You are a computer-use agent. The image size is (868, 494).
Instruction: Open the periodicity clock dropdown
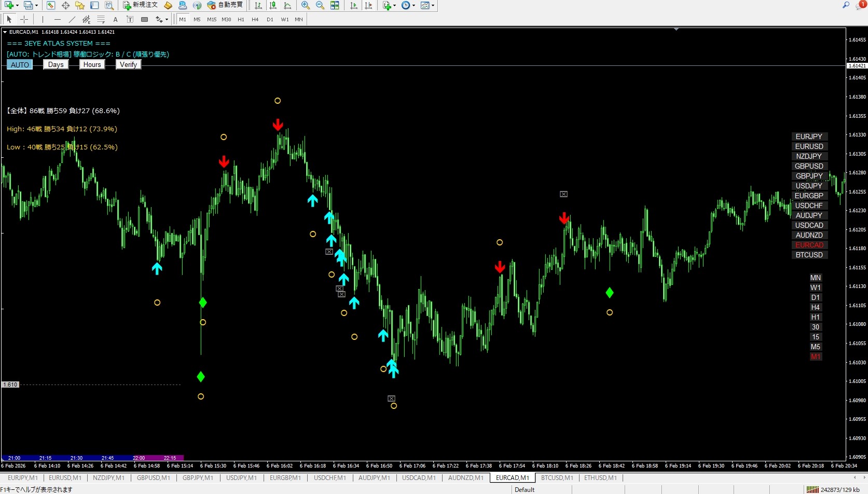[414, 5]
